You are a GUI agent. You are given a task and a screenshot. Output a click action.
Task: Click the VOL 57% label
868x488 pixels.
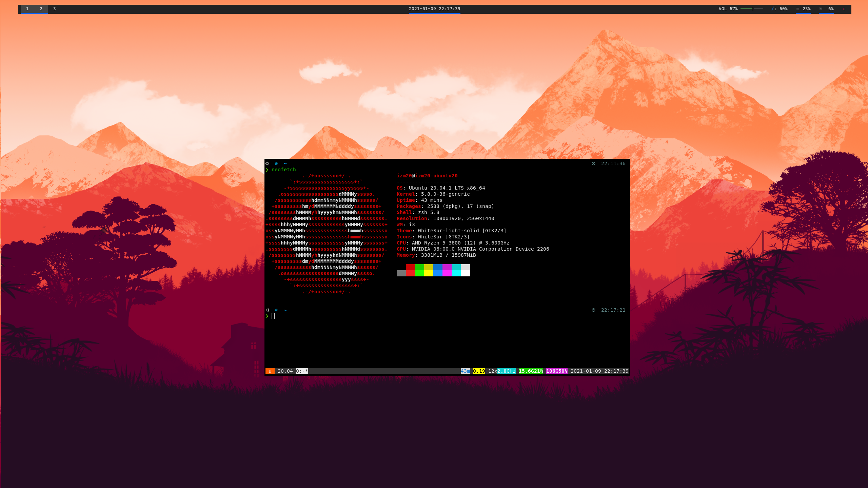pos(728,9)
